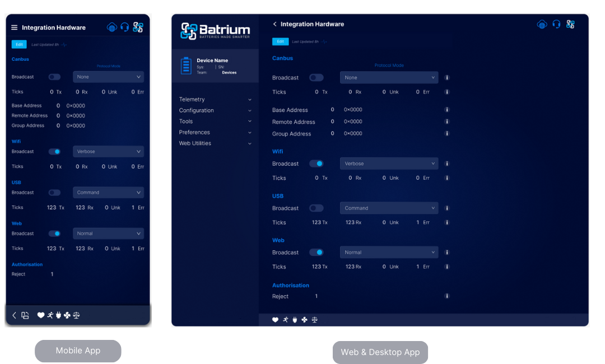Screen dimensions: 605x364
Task: Click the plug icon in mobile bottom bar
Action: 58,315
